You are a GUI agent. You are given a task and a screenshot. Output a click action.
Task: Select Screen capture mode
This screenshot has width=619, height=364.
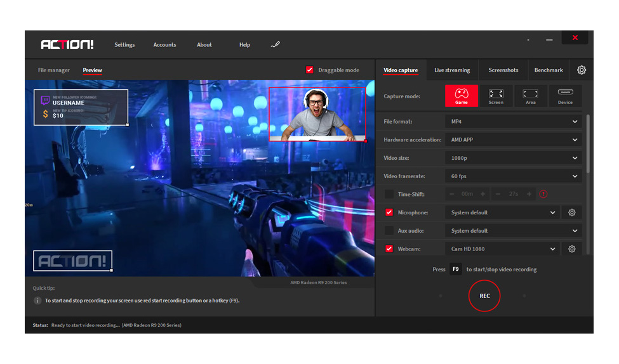[496, 96]
